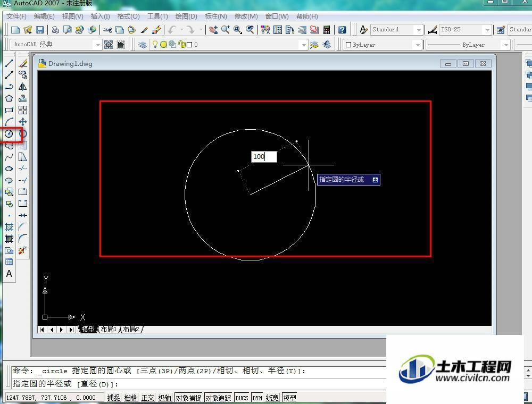Open the undo history dropdown arrow
The height and width of the screenshot is (404, 532).
[181, 30]
